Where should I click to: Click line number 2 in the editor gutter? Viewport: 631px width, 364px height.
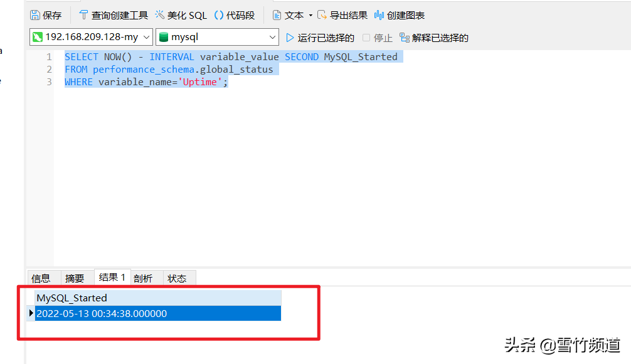pyautogui.click(x=49, y=69)
